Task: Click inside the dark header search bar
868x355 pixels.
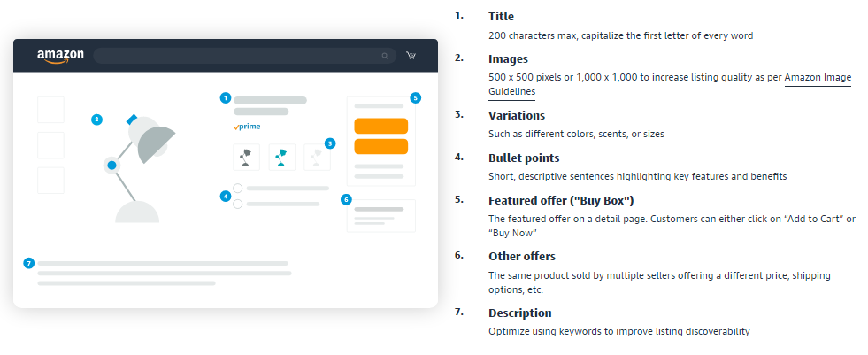Action: click(x=245, y=56)
